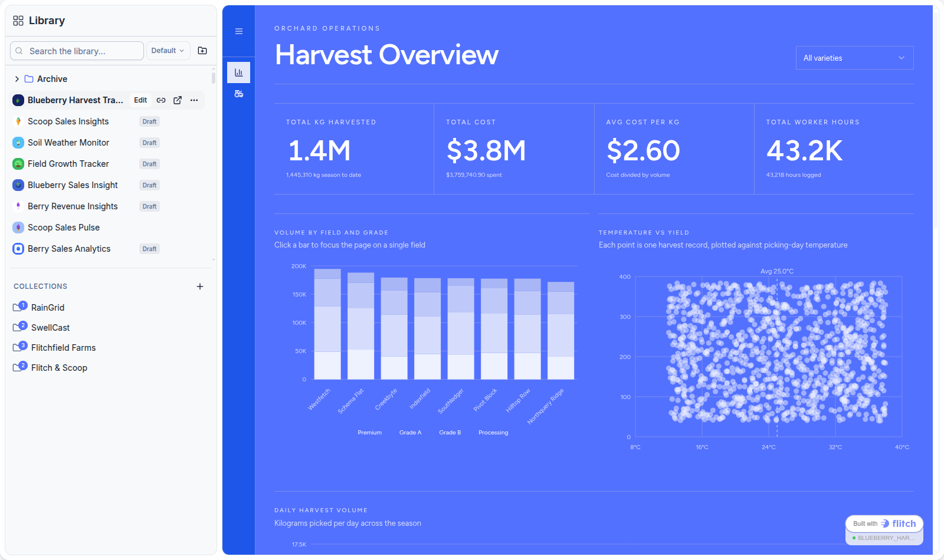Click the Creekbyte bar in chart
The height and width of the screenshot is (560, 944).
[x=394, y=328]
